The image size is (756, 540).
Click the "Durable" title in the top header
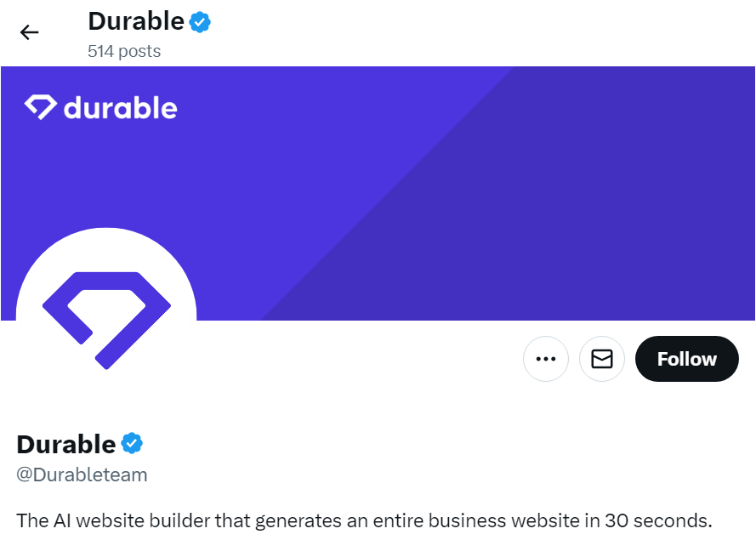pos(136,21)
